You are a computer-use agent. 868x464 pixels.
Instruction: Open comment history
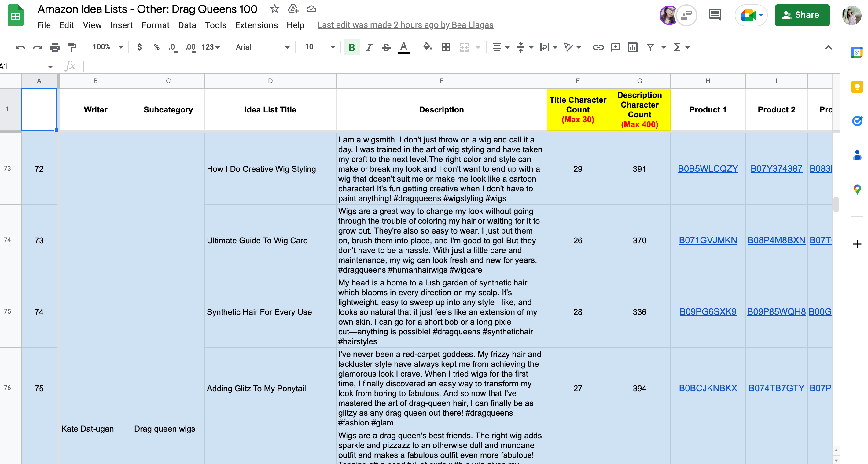point(715,15)
